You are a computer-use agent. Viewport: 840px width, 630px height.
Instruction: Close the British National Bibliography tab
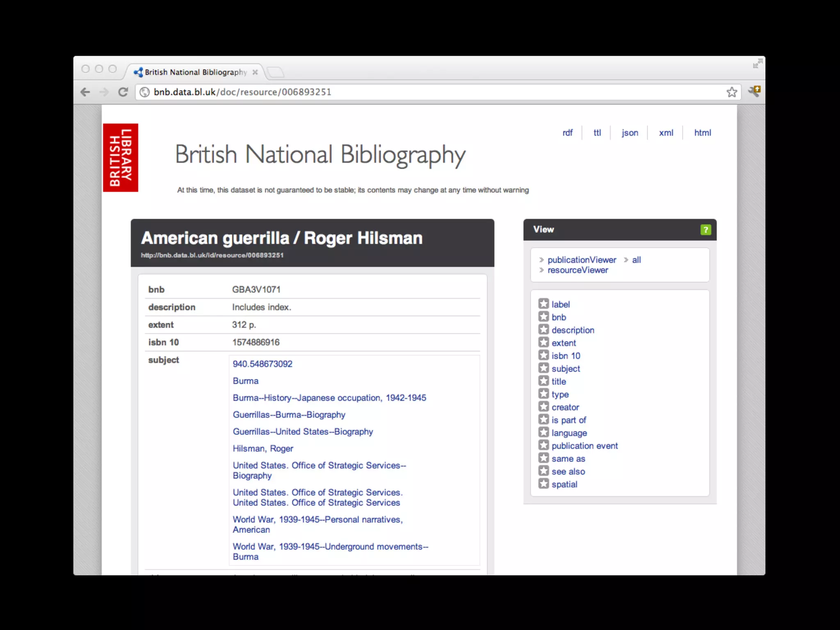click(255, 72)
